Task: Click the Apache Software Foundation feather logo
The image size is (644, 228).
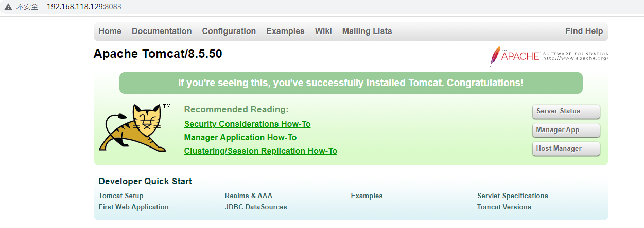Action: (x=549, y=56)
